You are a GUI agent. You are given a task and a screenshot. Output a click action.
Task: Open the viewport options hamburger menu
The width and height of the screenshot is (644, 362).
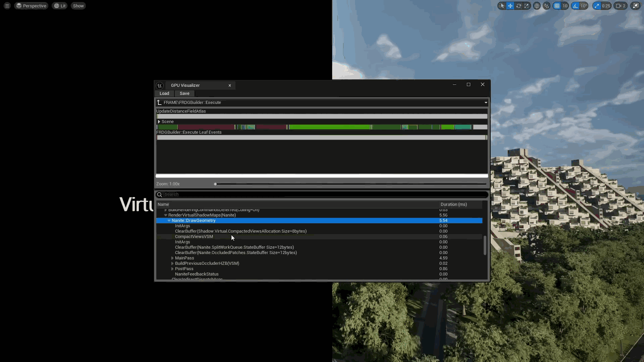(x=7, y=6)
